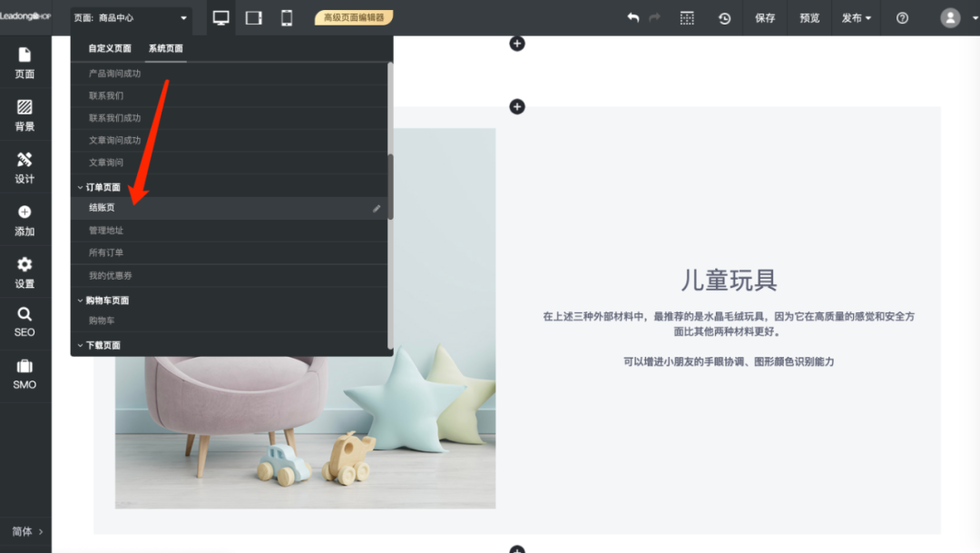The image size is (980, 553).
Task: Switch to the 系统页面 tab
Action: pos(166,46)
